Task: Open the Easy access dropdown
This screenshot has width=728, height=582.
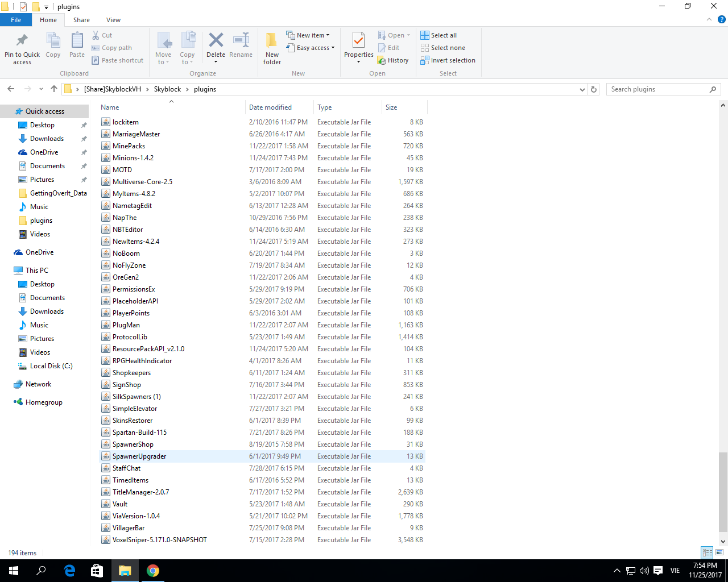Action: [x=311, y=48]
